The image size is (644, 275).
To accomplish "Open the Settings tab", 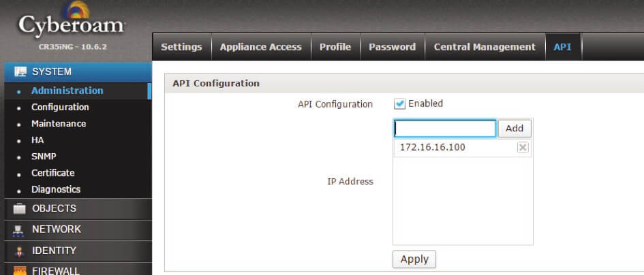I will (x=181, y=47).
